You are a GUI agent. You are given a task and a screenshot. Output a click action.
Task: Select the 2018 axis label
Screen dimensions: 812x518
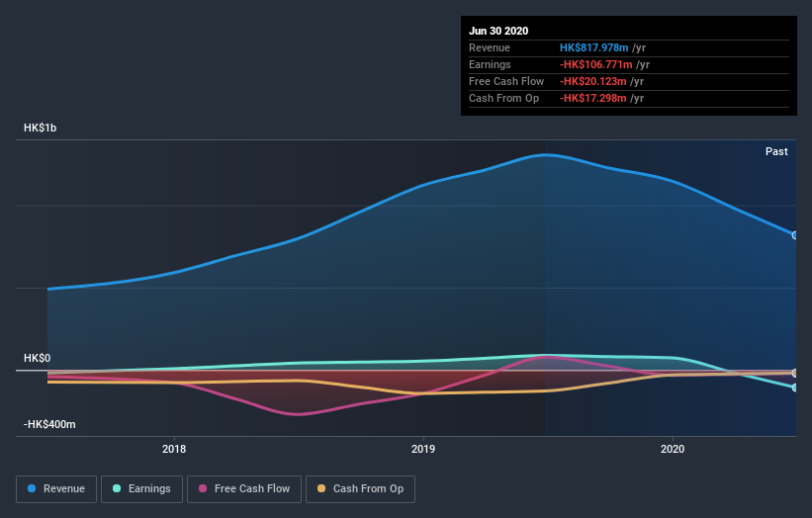pos(174,449)
